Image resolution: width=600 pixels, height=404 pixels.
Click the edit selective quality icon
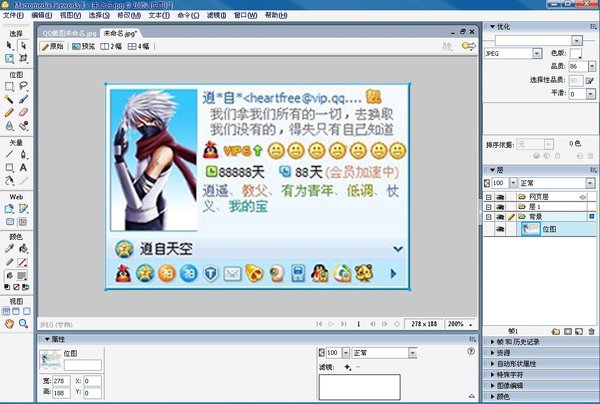point(590,80)
